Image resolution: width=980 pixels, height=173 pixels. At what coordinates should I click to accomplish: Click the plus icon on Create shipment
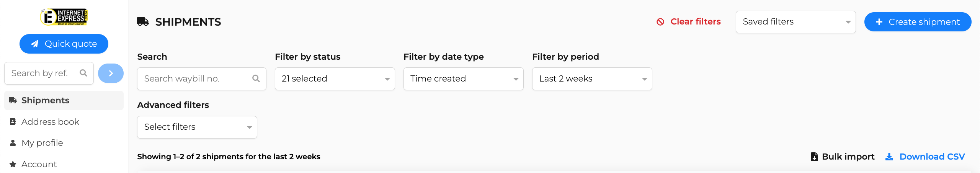pyautogui.click(x=879, y=22)
